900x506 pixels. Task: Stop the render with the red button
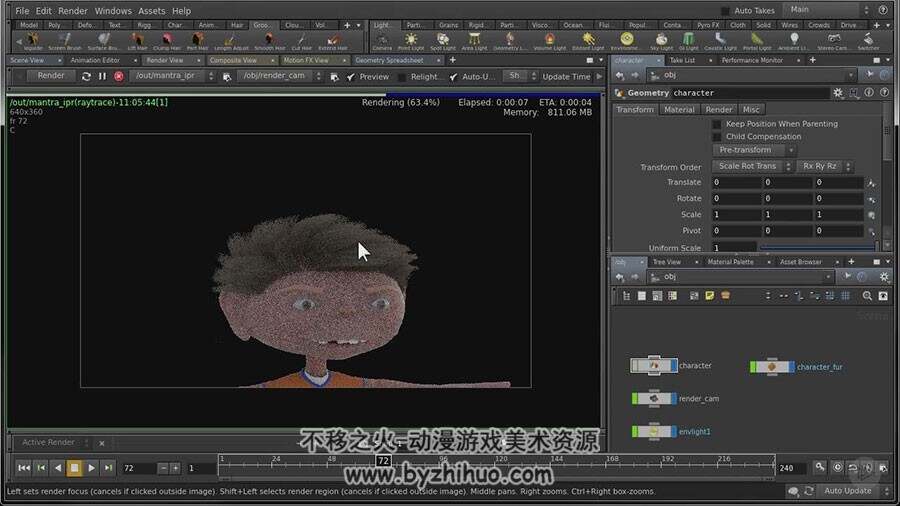coord(119,76)
